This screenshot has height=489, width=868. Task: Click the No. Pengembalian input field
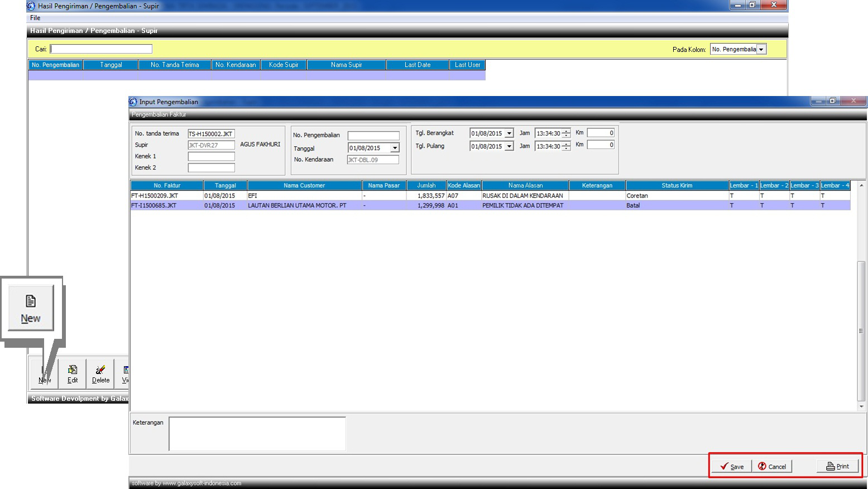point(373,136)
